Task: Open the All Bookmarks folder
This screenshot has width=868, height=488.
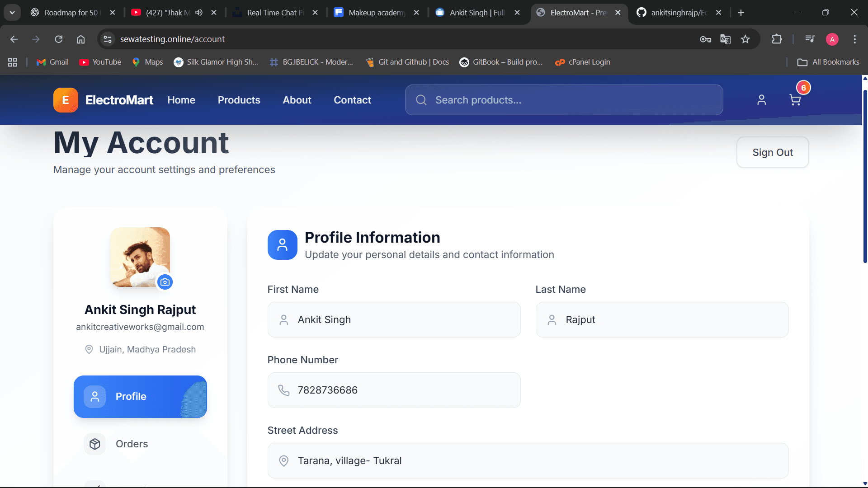Action: tap(828, 62)
